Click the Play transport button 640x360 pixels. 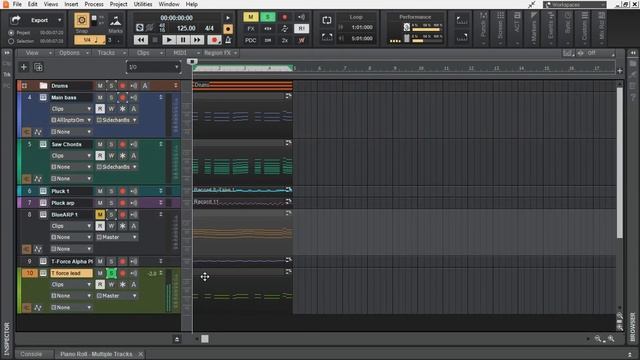point(169,40)
